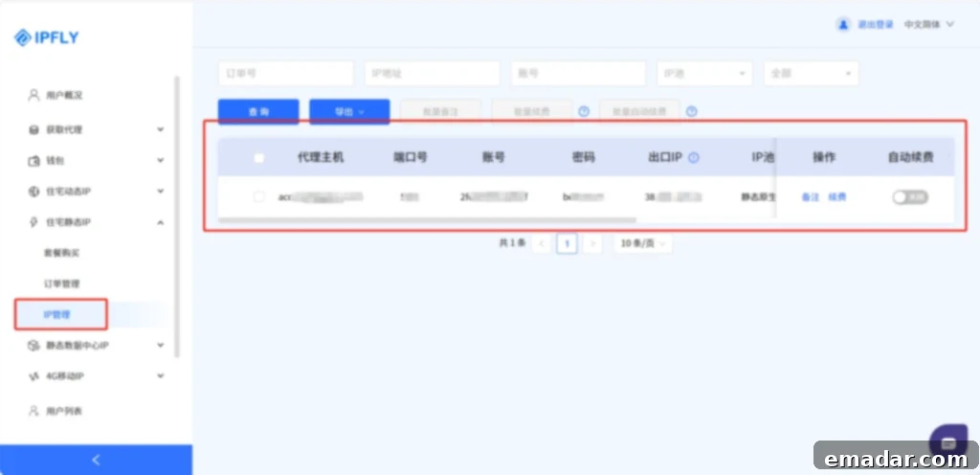Click the 账号 search field

tap(578, 73)
